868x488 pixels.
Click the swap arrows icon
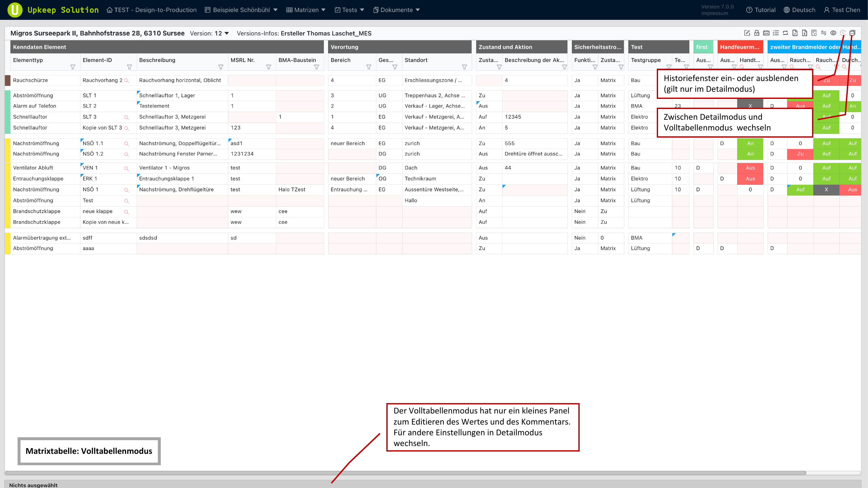823,33
